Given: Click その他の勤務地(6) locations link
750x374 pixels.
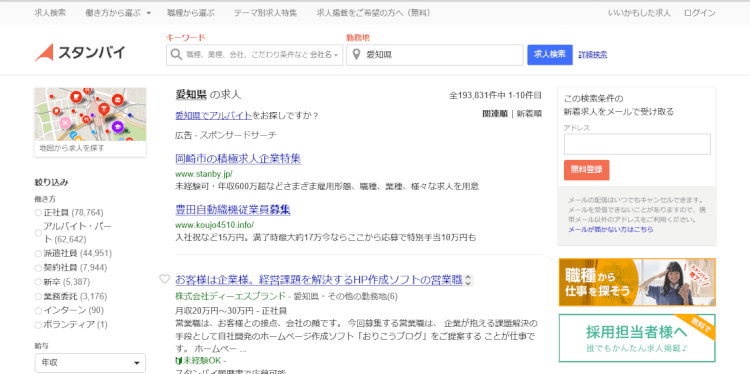Looking at the screenshot, I should 362,297.
